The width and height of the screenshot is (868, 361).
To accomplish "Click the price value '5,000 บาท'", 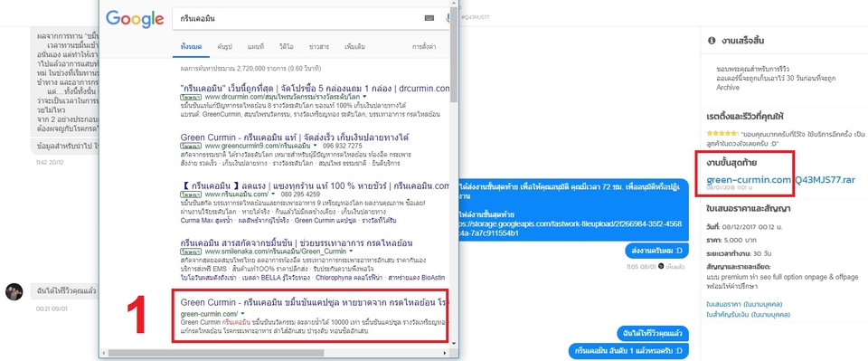I will click(x=741, y=242).
